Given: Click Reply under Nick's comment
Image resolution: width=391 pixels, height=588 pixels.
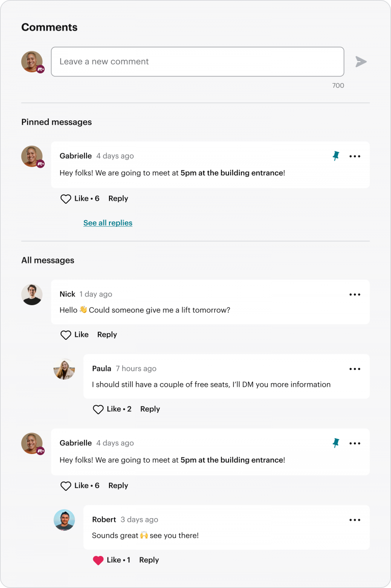Looking at the screenshot, I should 107,335.
